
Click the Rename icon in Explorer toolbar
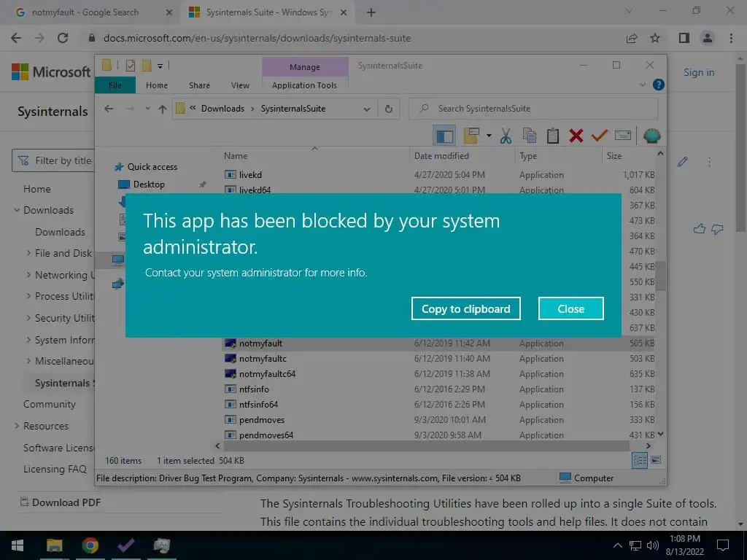coord(623,136)
